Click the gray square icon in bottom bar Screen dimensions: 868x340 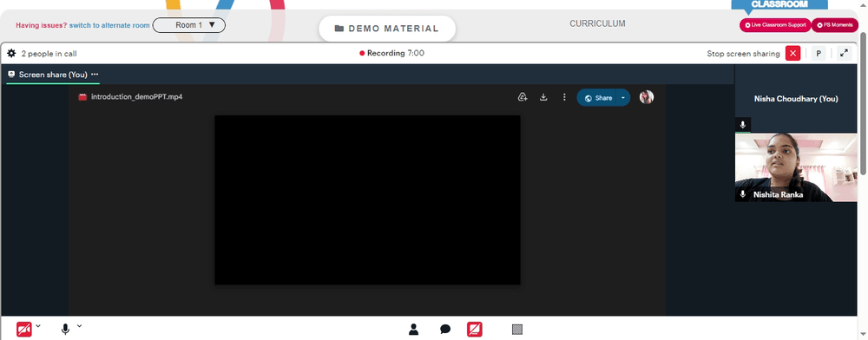tap(517, 330)
